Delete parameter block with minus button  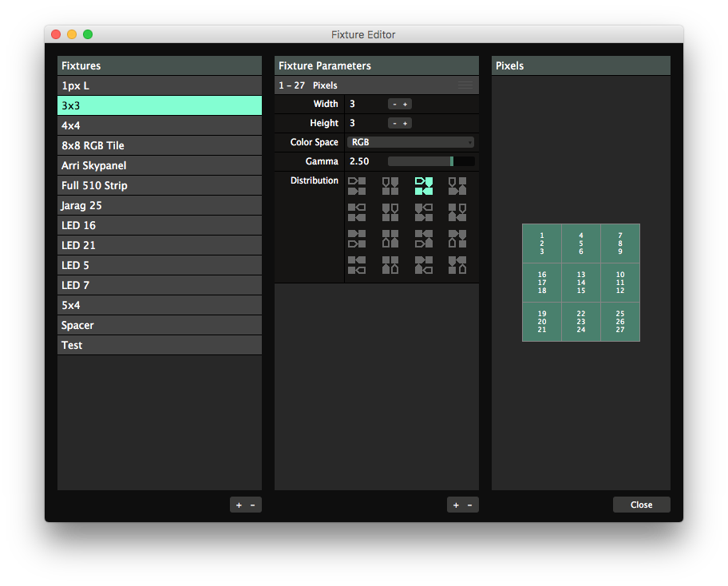[x=470, y=505]
